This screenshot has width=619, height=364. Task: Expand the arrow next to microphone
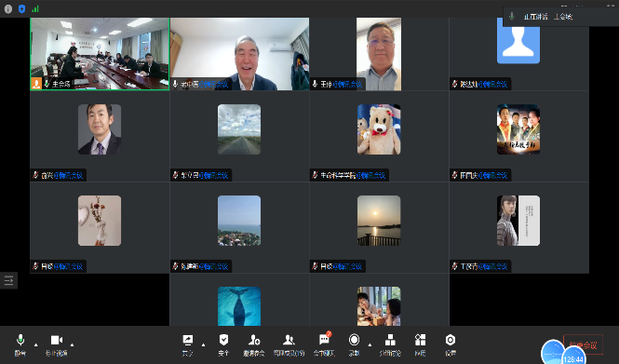(x=36, y=344)
